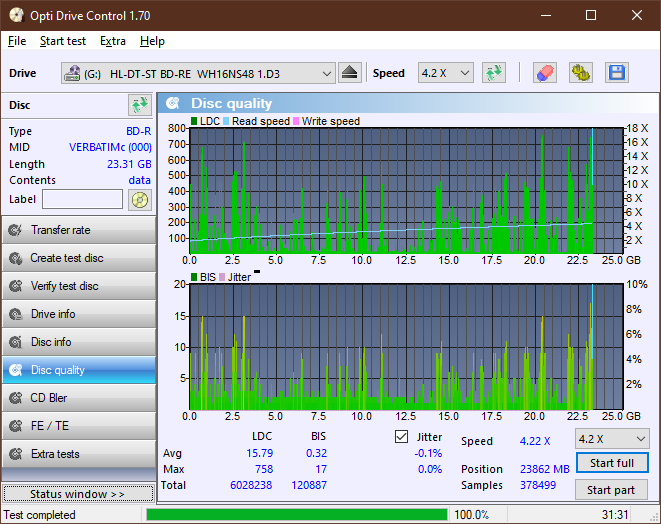Click the refresh speed icon in toolbar
This screenshot has height=524, width=661.
coord(493,73)
